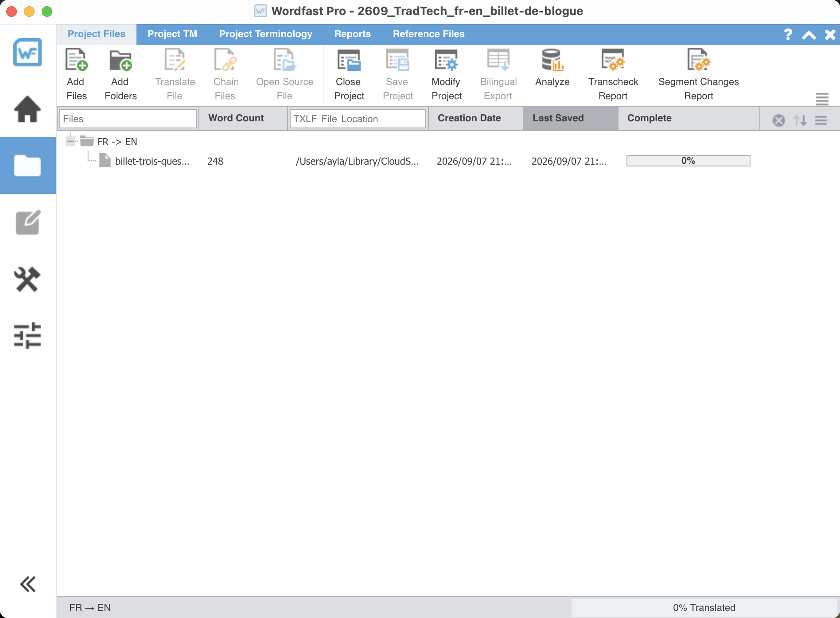Select the Project Files tab
Viewport: 840px width, 618px height.
click(x=97, y=34)
